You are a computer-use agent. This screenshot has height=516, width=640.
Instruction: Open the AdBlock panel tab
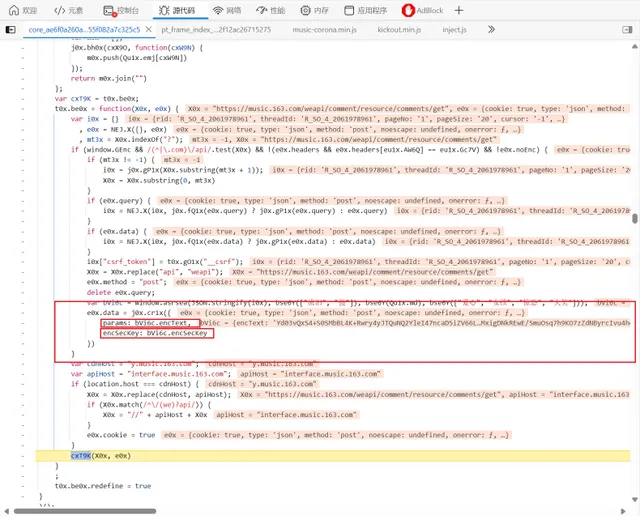[422, 10]
